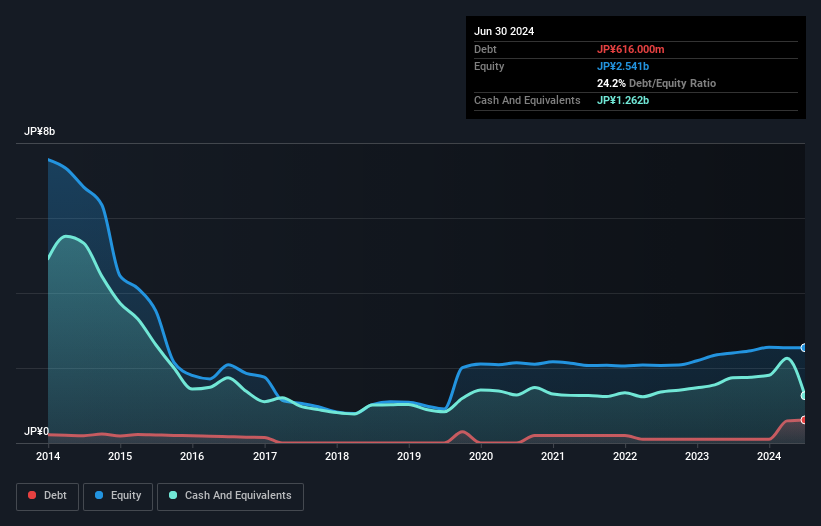Click the red dot in Debt legend
The height and width of the screenshot is (526, 821).
(32, 495)
